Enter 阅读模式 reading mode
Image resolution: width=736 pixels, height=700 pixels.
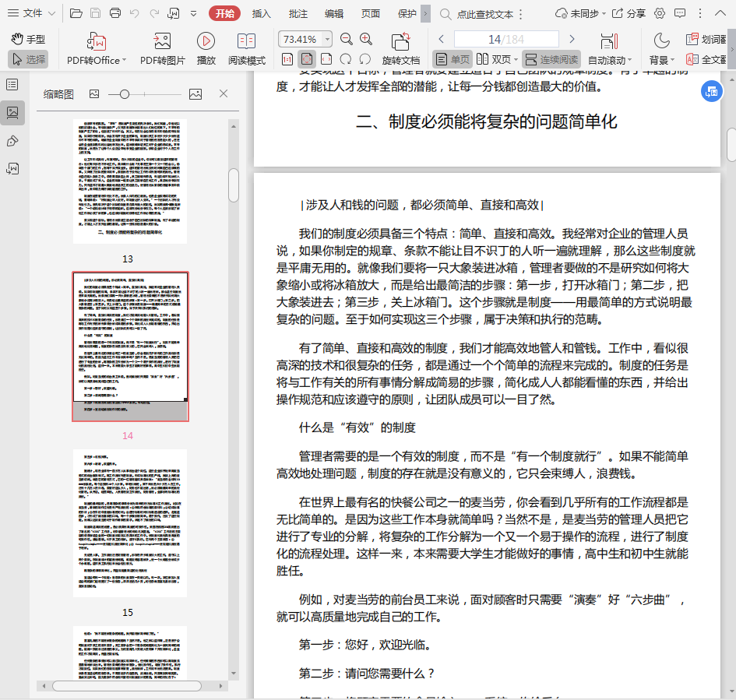coord(247,48)
